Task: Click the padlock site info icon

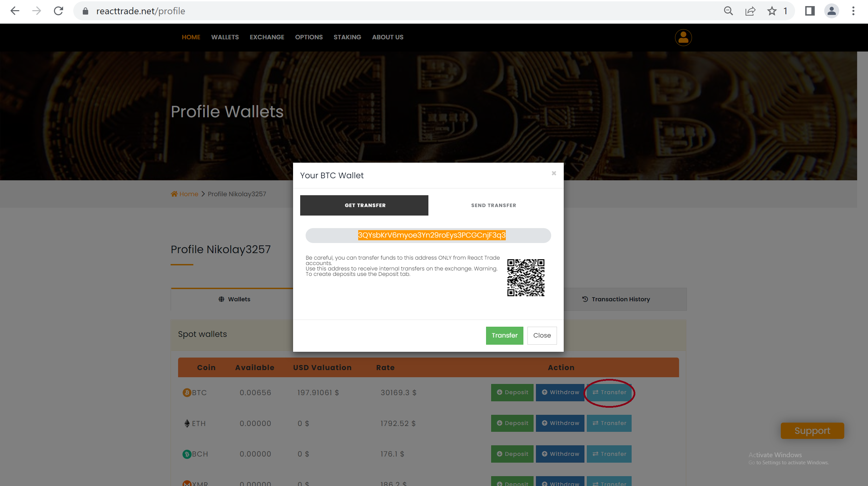Action: [85, 11]
